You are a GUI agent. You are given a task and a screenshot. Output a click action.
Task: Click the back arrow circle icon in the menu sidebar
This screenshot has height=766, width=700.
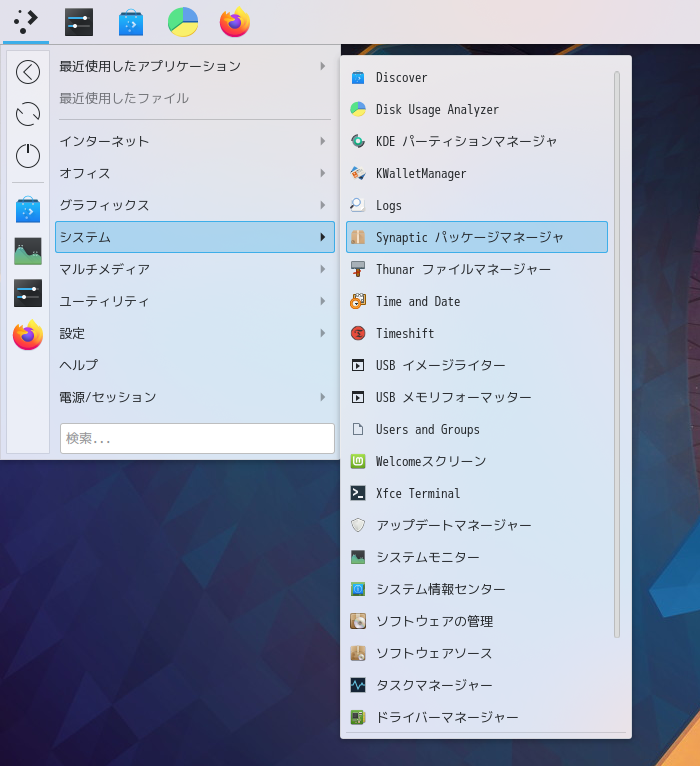point(28,72)
